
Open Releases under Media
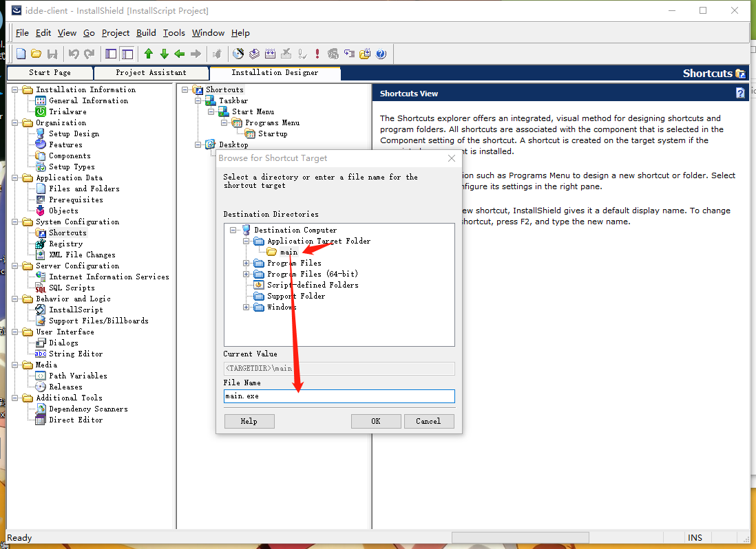(x=65, y=387)
